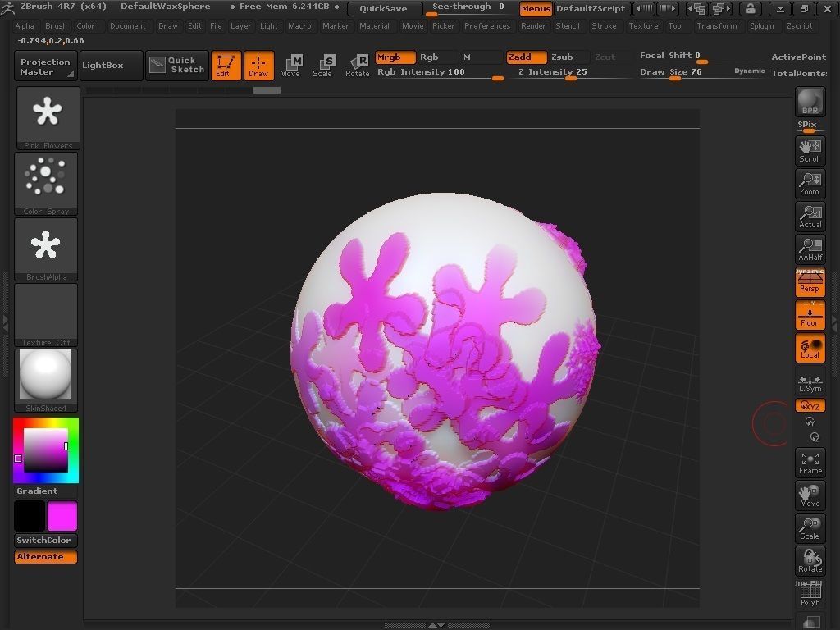
Task: Enable Zadd sculpt mode
Action: point(527,57)
